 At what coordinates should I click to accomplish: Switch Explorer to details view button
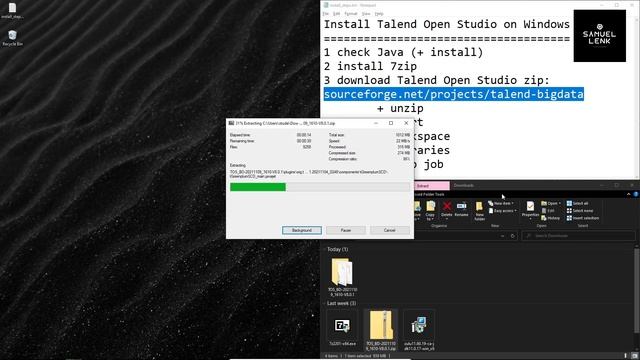626,356
